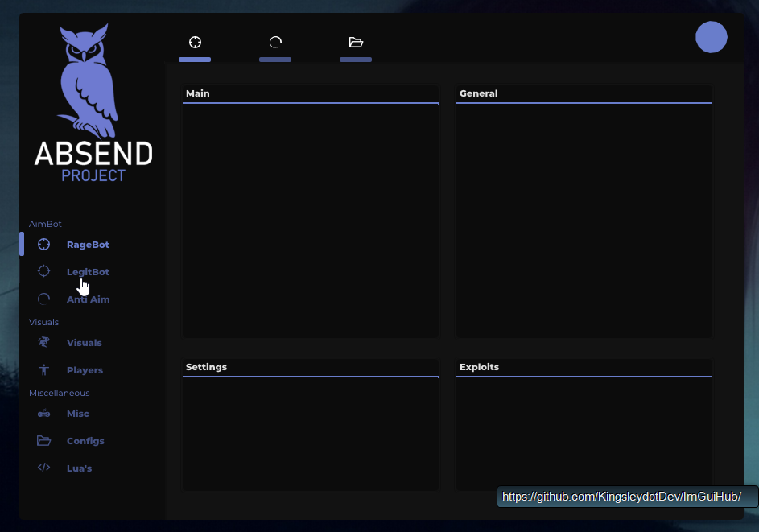Image resolution: width=759 pixels, height=532 pixels.
Task: Collapse the Main panel header
Action: [311, 93]
